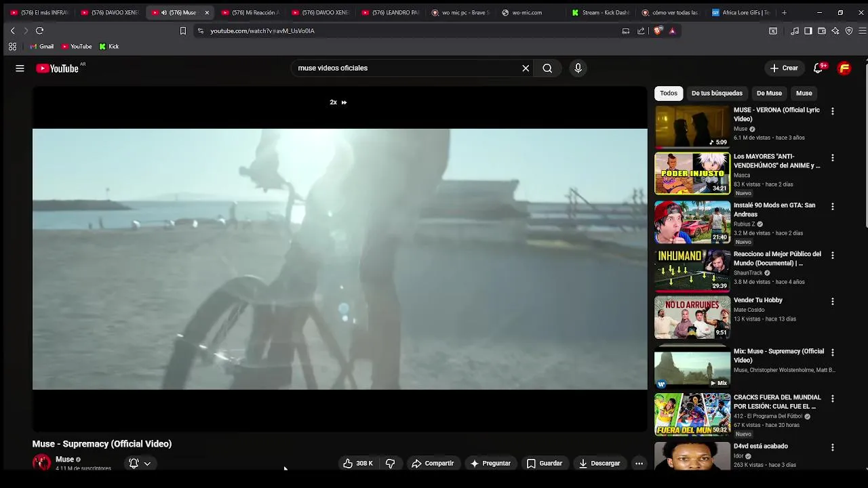Open options for Vender Tu Hobby
This screenshot has width=868, height=488.
(833, 302)
